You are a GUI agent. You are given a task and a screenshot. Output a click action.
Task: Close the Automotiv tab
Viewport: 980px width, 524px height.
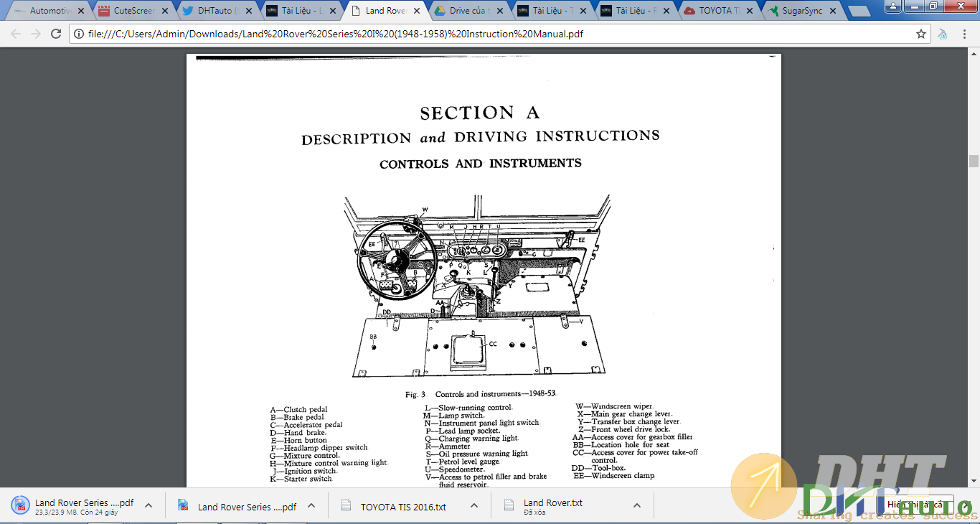[x=80, y=11]
